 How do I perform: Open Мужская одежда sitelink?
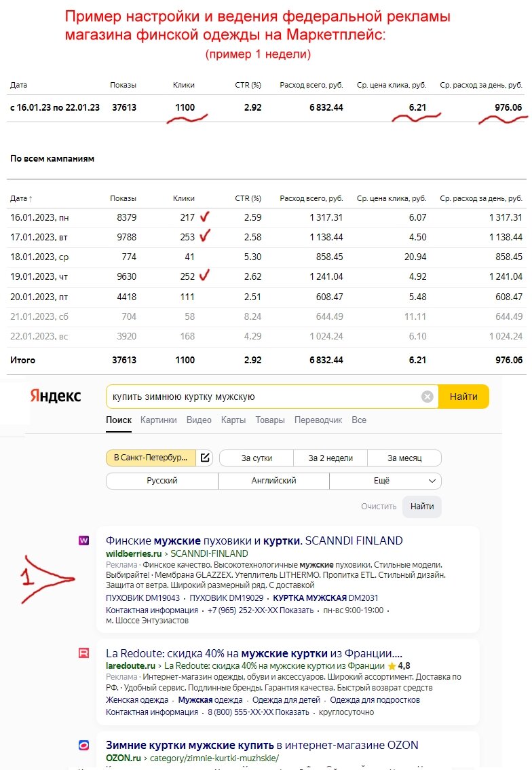(x=210, y=700)
